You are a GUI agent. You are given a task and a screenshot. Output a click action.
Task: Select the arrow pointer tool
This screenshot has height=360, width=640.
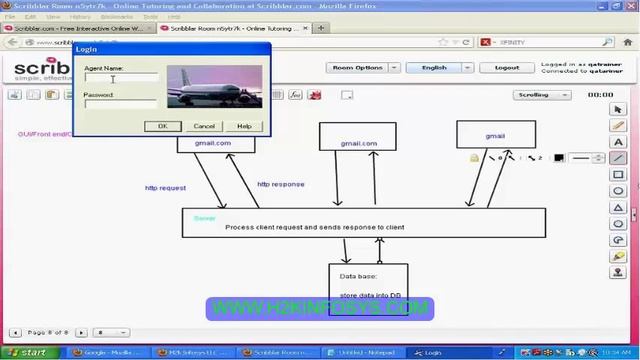(618, 109)
